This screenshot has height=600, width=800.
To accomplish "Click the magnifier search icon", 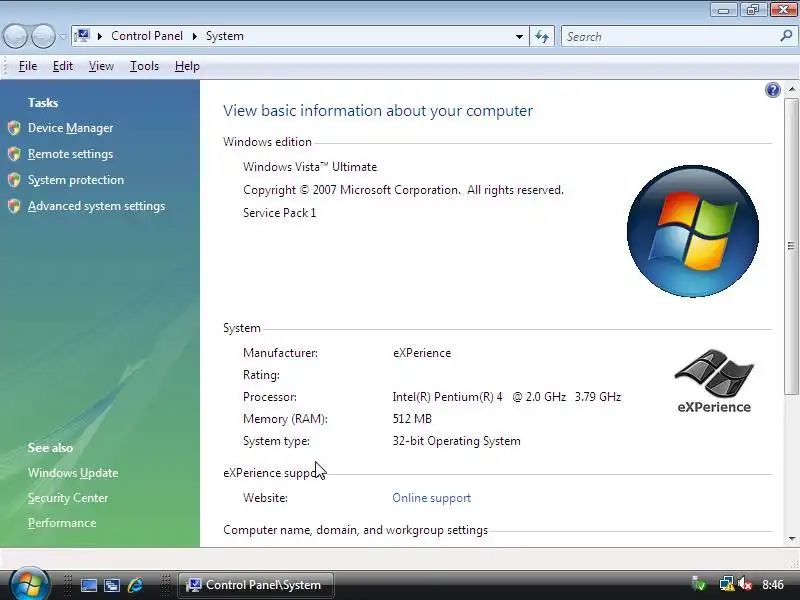I will (786, 36).
